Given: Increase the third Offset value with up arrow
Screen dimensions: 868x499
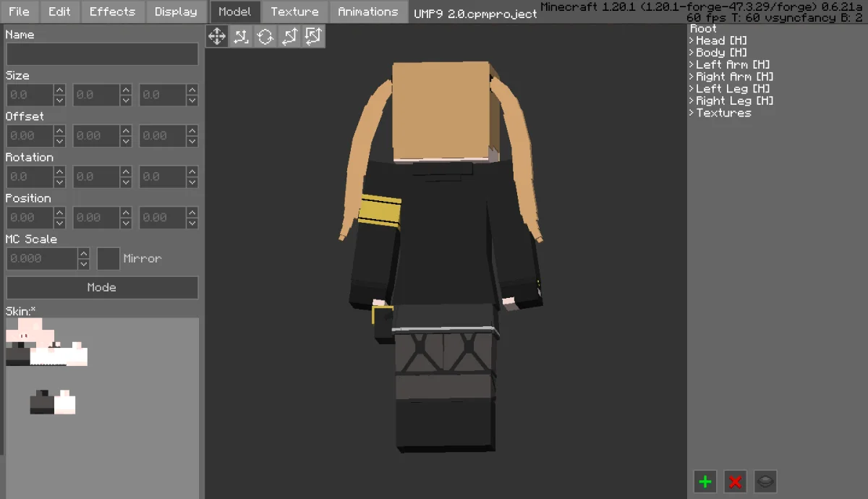Looking at the screenshot, I should coord(192,130).
